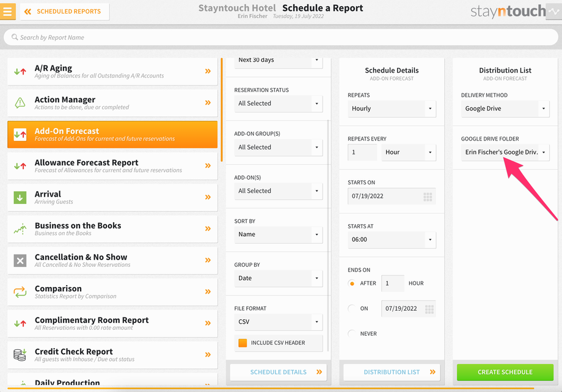Open the Arrival chevron arrow
The image size is (562, 392).
click(x=208, y=197)
